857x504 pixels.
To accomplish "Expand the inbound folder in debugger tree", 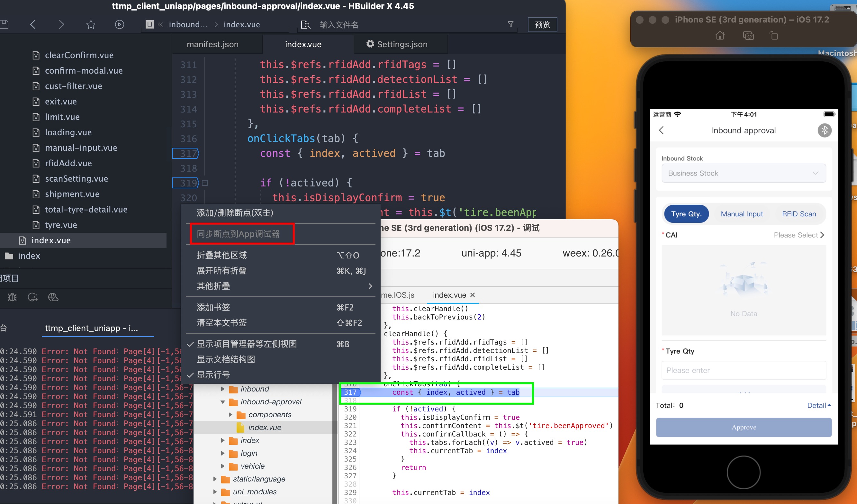I will coord(223,389).
